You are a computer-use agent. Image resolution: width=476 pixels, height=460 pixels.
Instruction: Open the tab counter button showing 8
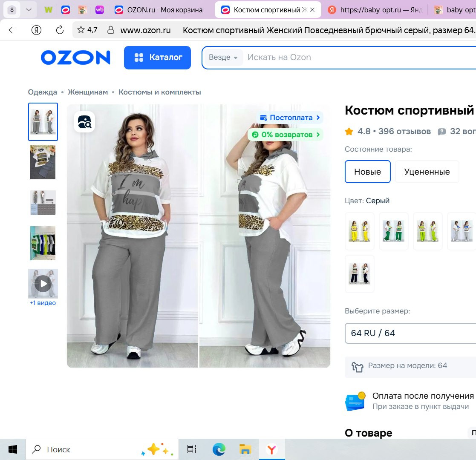point(12,10)
